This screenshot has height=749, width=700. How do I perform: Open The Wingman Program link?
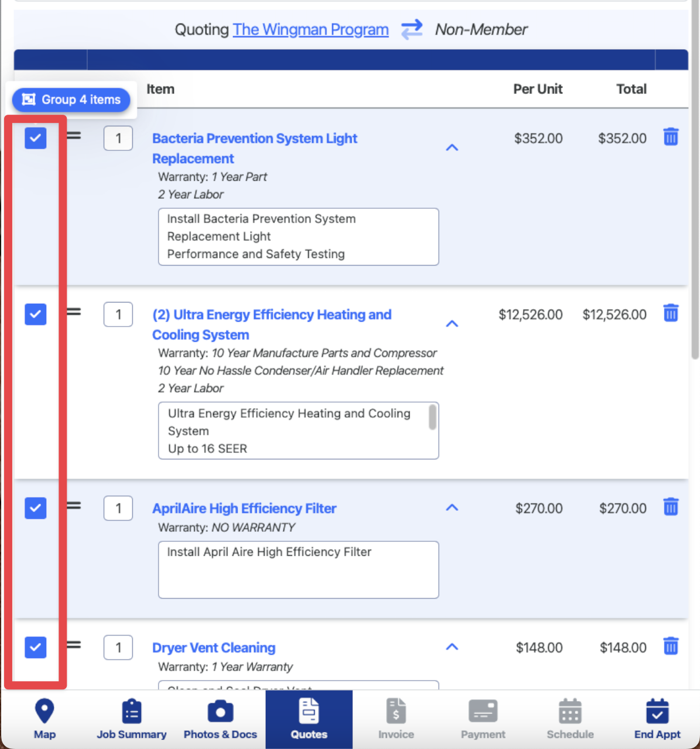pos(311,29)
